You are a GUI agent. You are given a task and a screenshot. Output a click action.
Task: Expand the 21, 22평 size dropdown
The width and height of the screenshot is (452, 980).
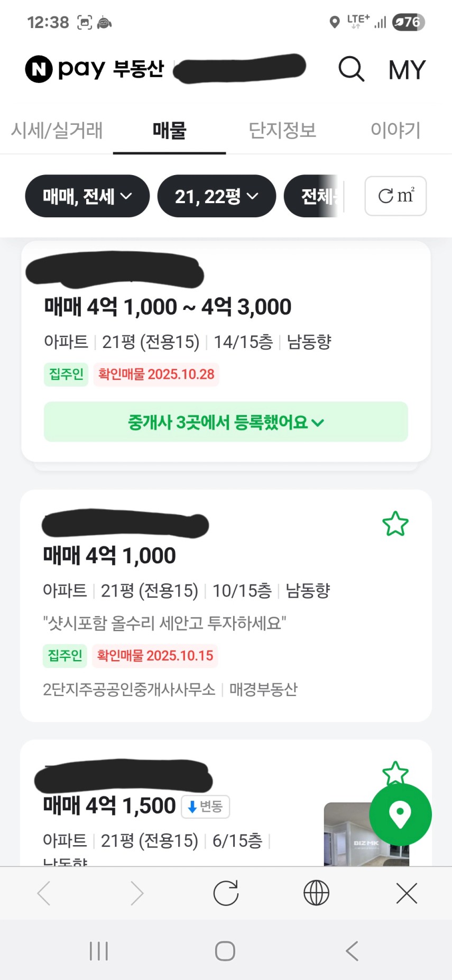(x=216, y=196)
